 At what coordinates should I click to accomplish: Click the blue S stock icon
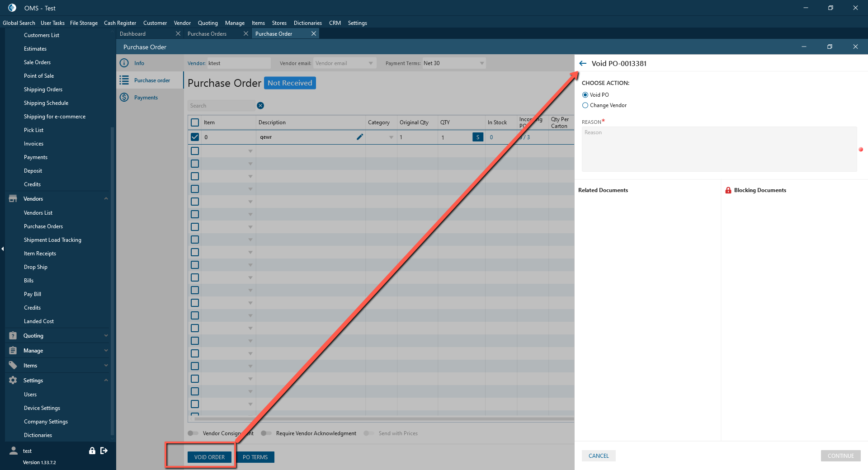[478, 137]
